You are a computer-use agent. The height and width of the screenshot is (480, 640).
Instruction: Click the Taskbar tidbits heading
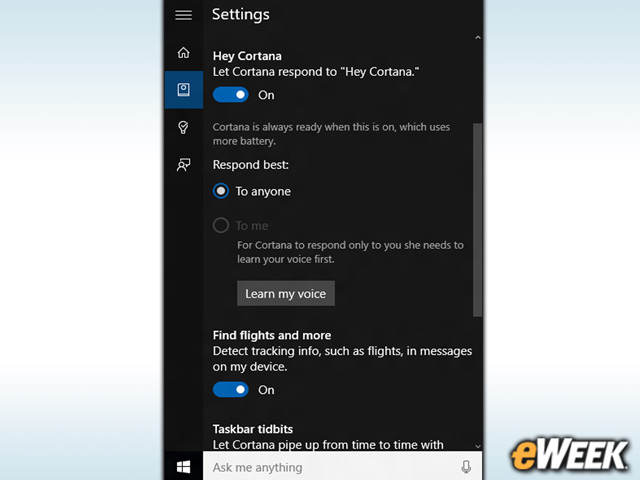click(253, 429)
